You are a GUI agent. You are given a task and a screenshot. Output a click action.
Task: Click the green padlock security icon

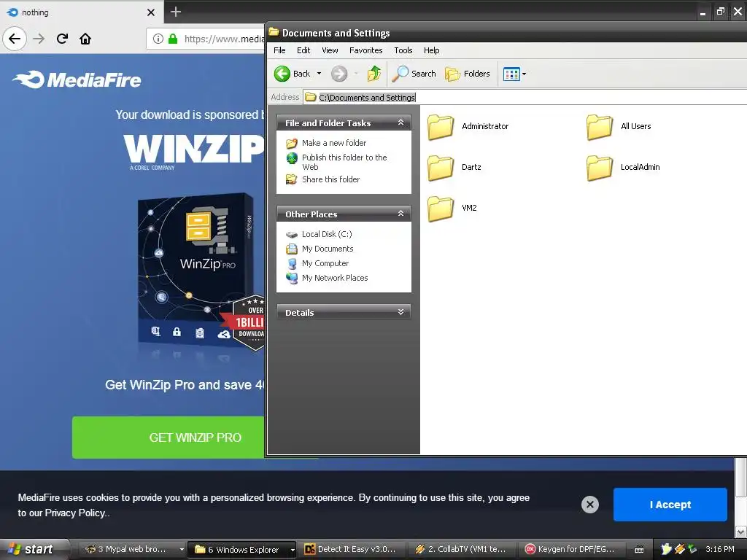point(173,39)
